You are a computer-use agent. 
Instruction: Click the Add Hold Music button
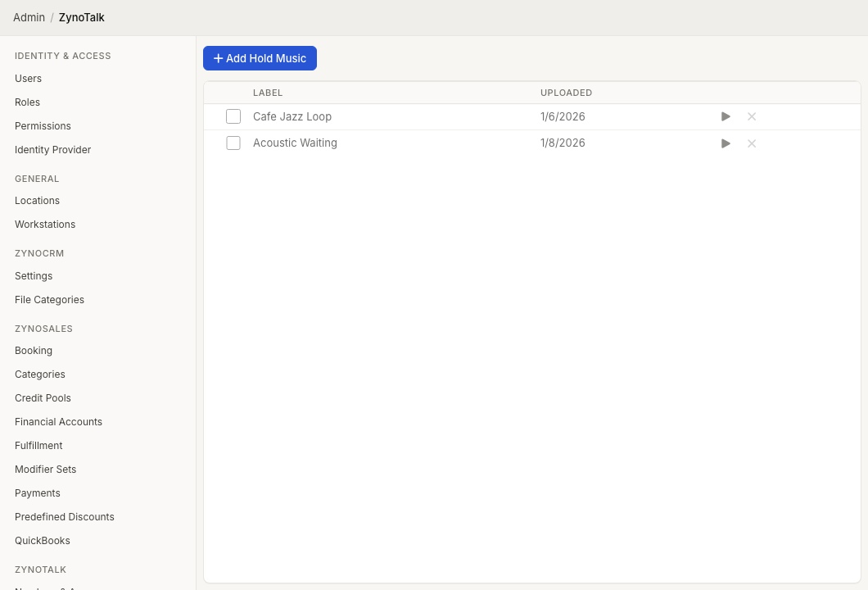260,58
